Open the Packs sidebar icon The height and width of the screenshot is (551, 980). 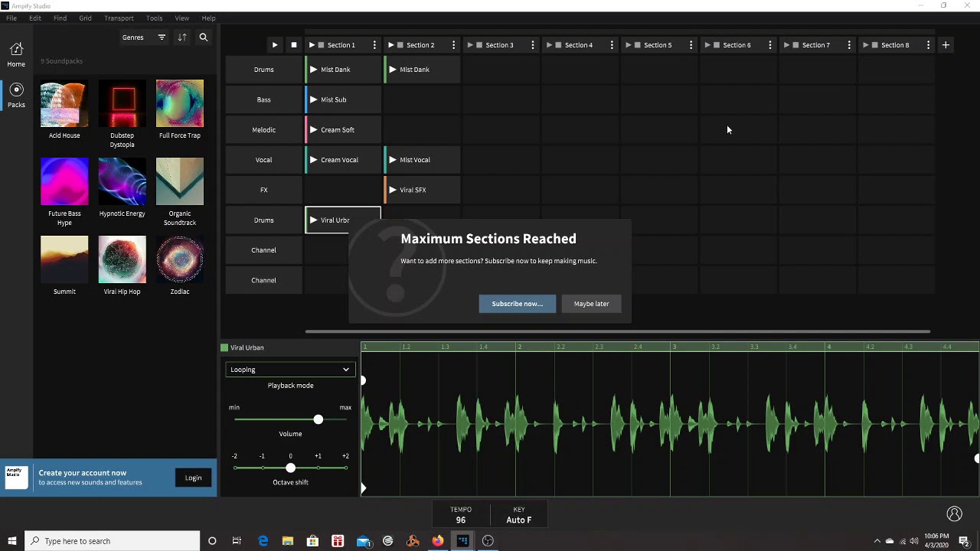(x=16, y=96)
